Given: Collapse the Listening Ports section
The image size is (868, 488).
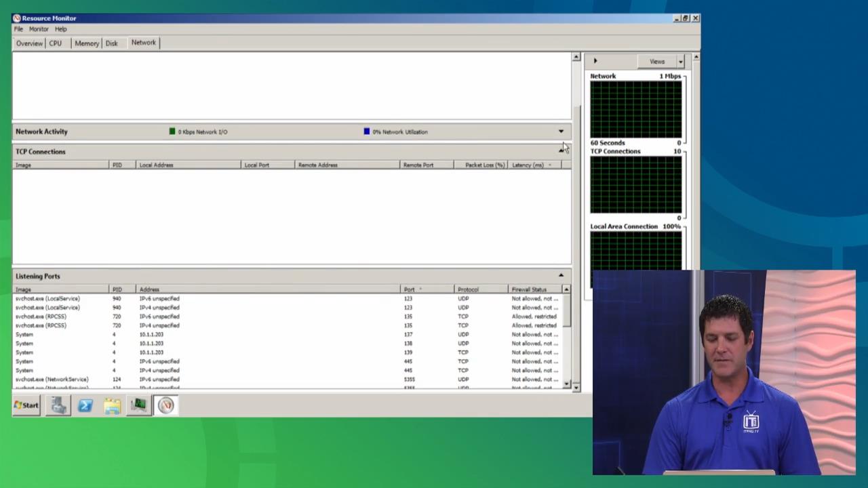Looking at the screenshot, I should [x=561, y=276].
